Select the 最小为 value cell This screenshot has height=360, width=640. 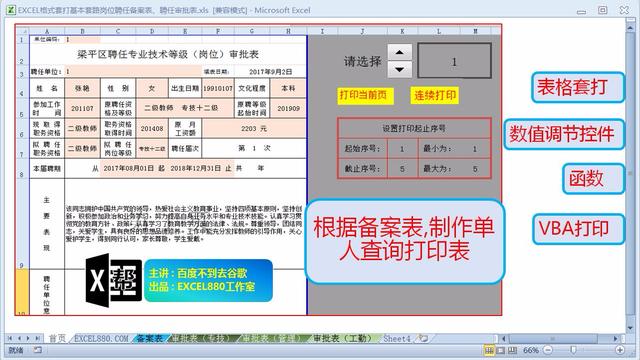pos(475,149)
